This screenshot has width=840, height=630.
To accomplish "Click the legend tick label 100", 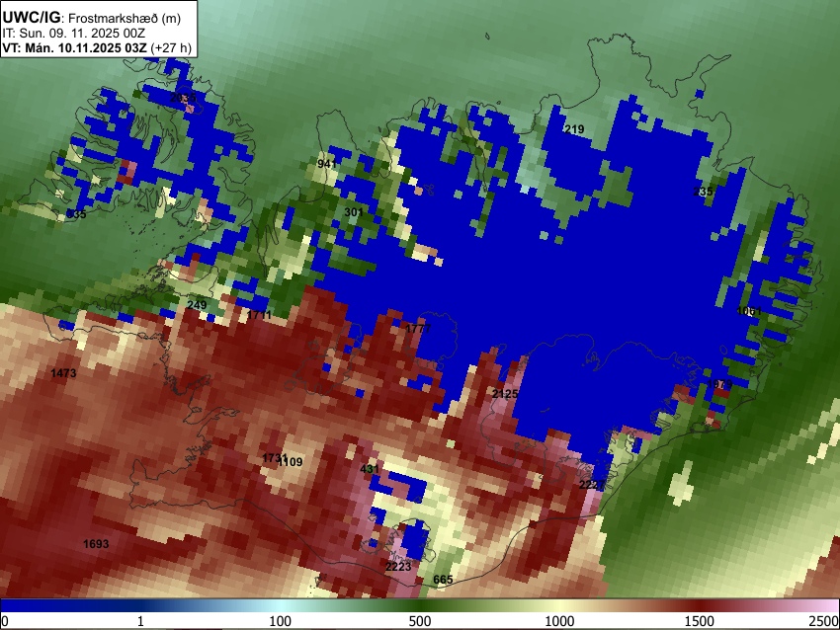I will 281,621.
